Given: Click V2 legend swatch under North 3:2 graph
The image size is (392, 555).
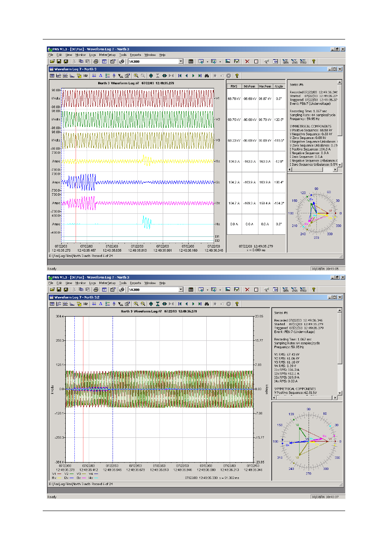Looking at the screenshot, I should coord(72,474).
